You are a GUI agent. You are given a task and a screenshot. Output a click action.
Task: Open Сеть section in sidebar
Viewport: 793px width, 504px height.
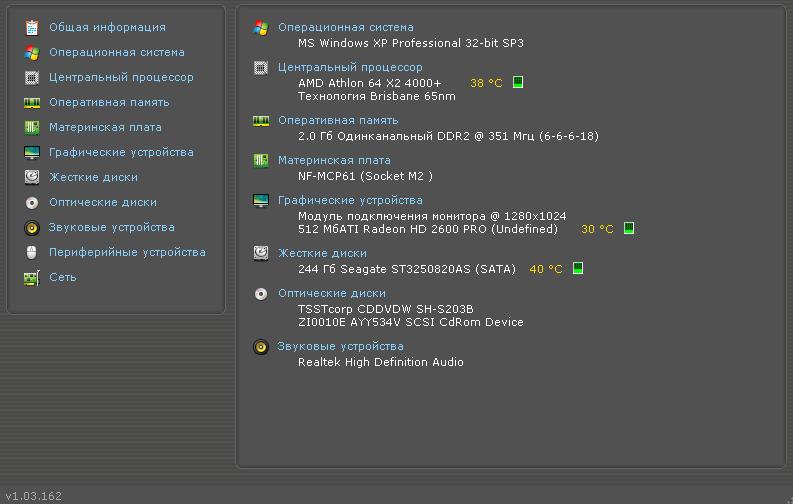coord(63,277)
